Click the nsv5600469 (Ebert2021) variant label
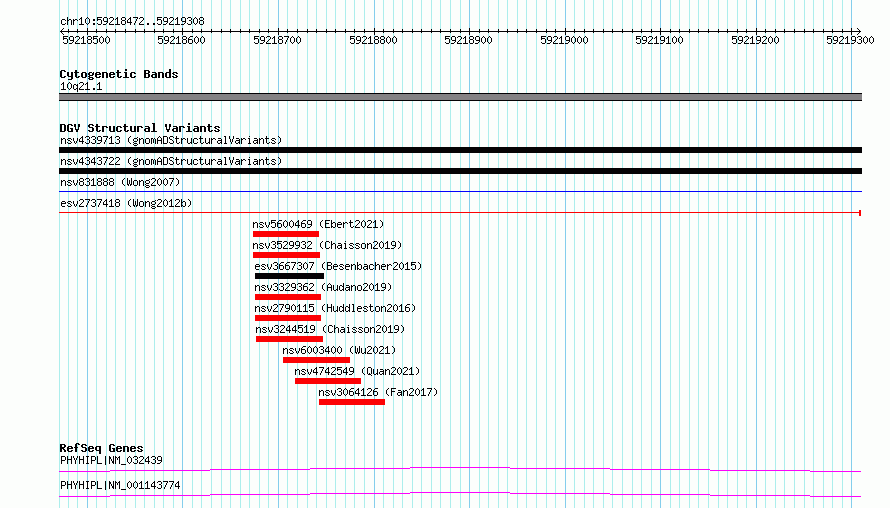This screenshot has width=890, height=508. 318,224
